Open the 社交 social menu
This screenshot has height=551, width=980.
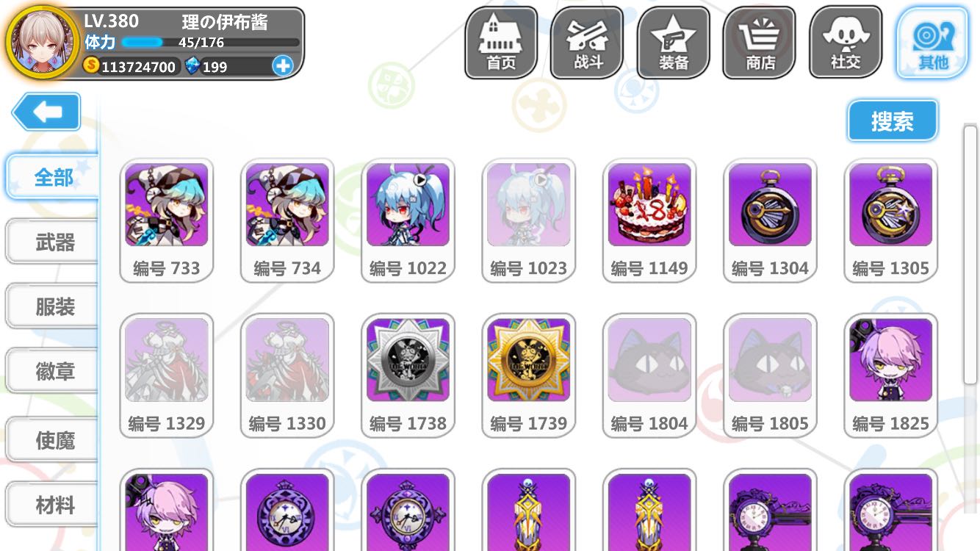point(846,43)
